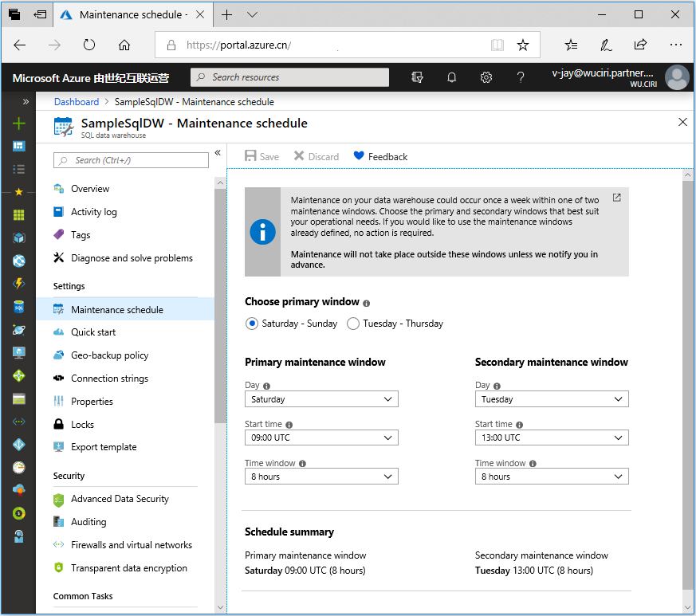
Task: Click the user account avatar
Action: pos(677,77)
